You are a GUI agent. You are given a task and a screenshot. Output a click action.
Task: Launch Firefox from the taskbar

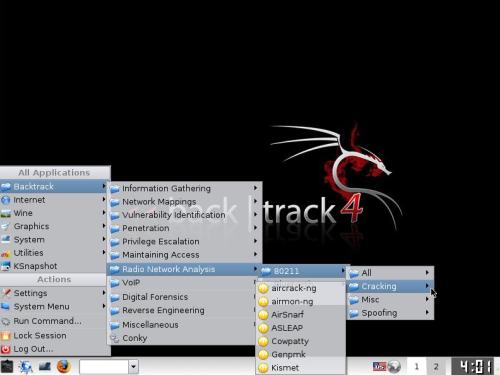coord(64,366)
